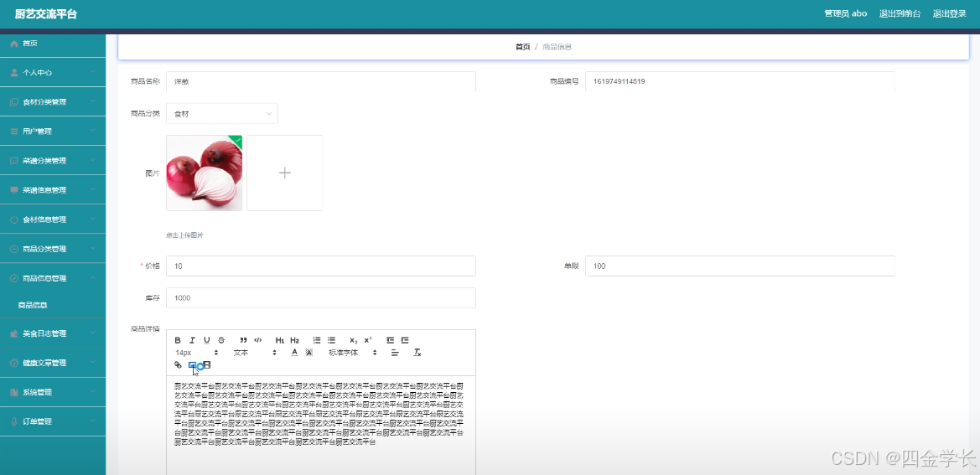Click the plus box to upload image
Viewport: 980px width, 475px height.
point(285,173)
